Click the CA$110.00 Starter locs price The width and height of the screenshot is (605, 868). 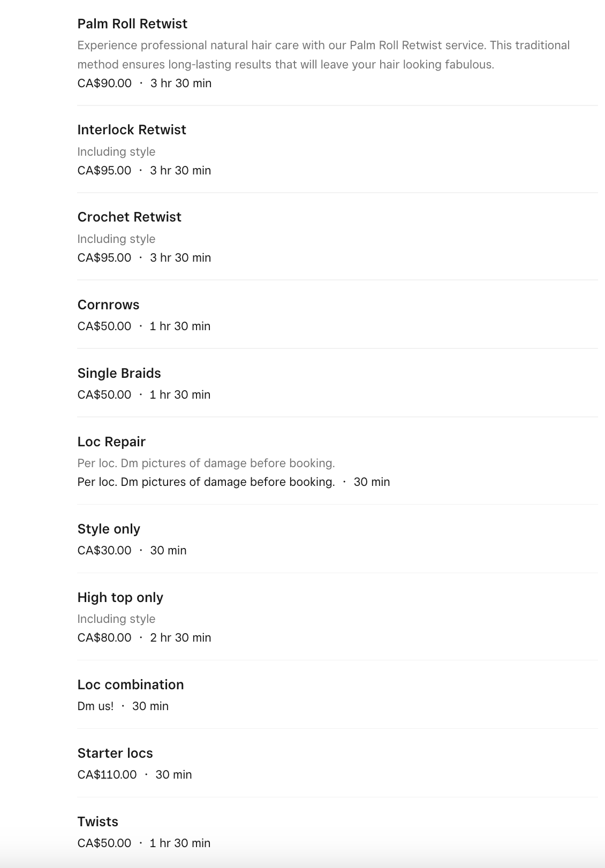[x=107, y=774]
